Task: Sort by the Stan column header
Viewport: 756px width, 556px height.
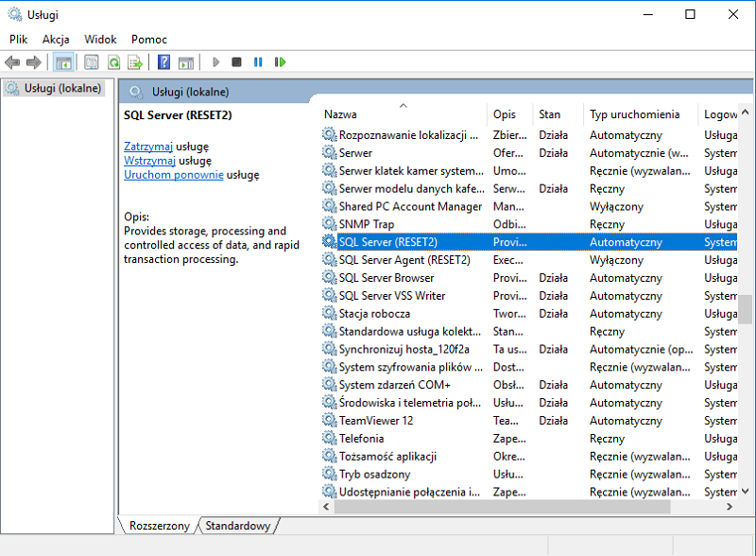Action: point(558,114)
